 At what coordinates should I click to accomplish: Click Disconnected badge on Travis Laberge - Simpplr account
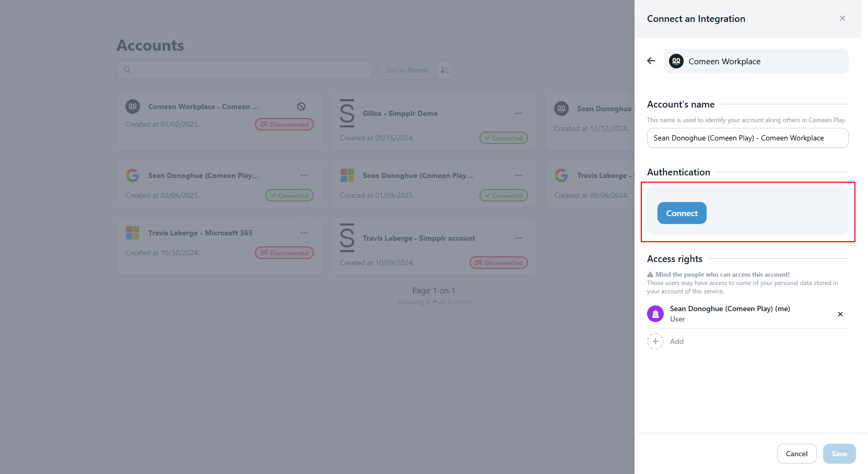[x=499, y=263]
